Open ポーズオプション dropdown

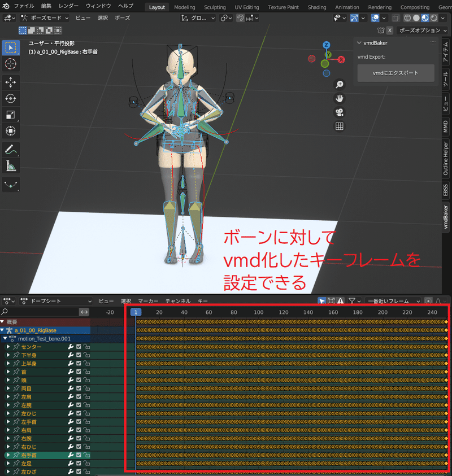(x=423, y=30)
